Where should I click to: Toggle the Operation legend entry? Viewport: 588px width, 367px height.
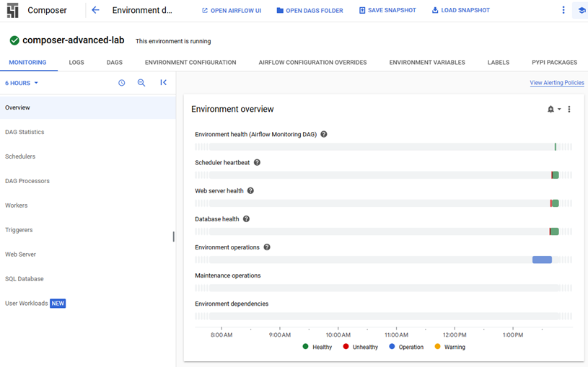coord(406,347)
